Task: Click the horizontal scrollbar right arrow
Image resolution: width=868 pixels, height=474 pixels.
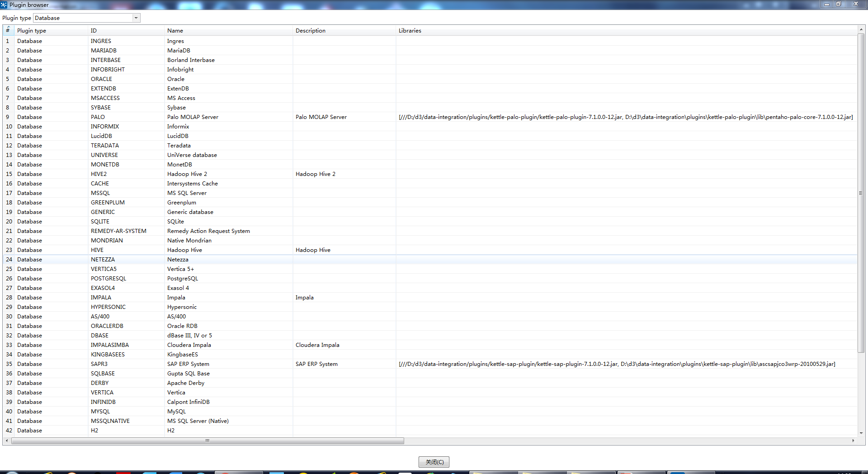Action: (x=853, y=441)
